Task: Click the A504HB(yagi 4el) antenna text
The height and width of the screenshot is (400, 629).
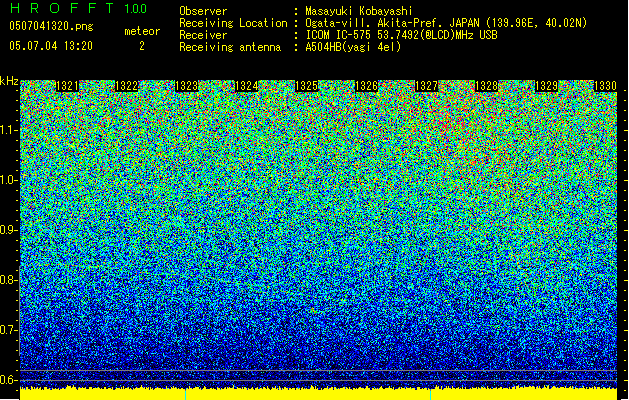Action: click(353, 47)
